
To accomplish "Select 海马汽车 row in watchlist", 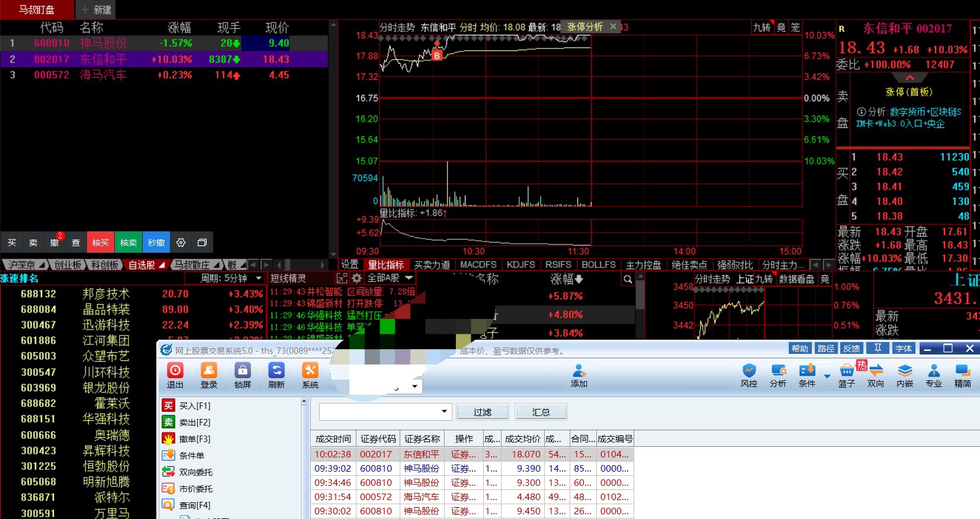I will point(164,75).
